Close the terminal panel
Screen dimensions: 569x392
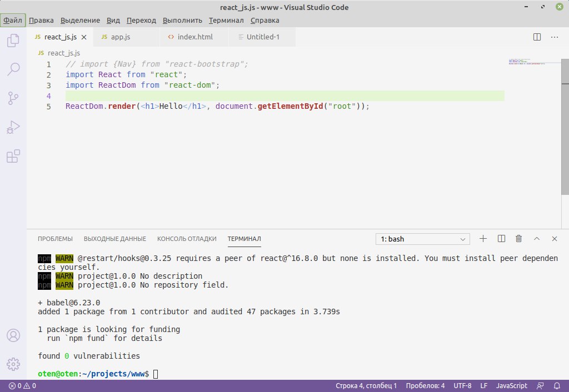555,239
